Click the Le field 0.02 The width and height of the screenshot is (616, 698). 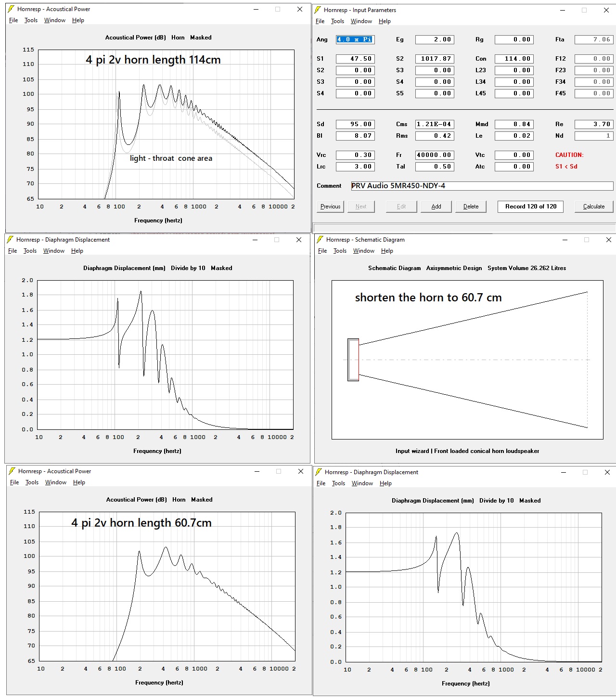(514, 136)
